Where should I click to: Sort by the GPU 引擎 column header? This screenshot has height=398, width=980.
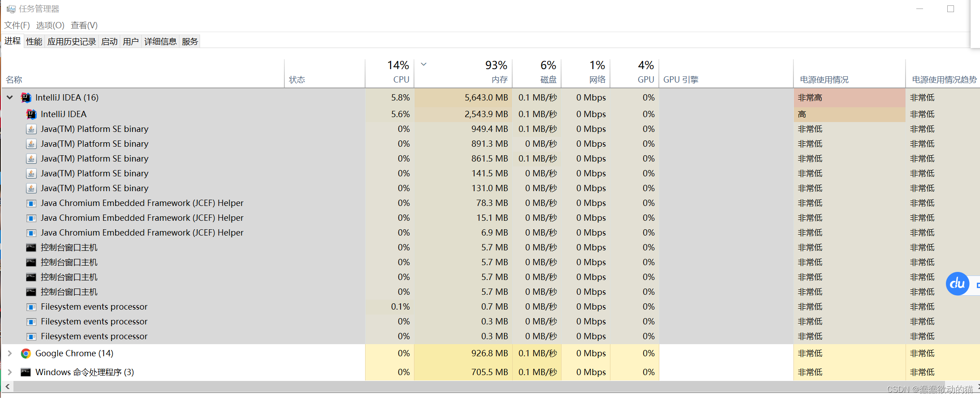click(726, 74)
